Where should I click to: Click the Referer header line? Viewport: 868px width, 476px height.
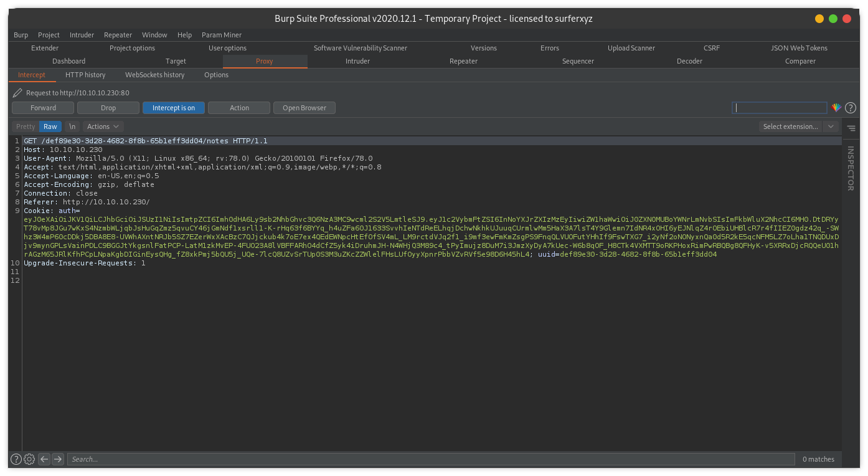[x=87, y=202]
